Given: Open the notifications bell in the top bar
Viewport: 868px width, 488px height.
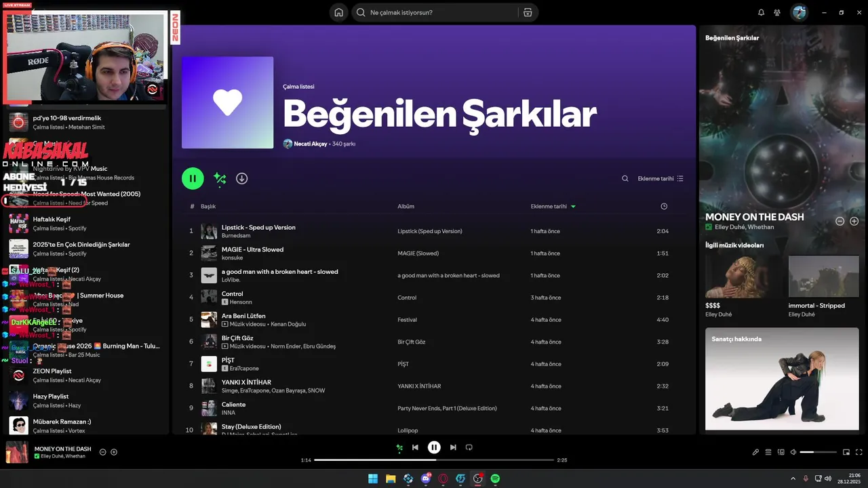Looking at the screenshot, I should pyautogui.click(x=761, y=12).
